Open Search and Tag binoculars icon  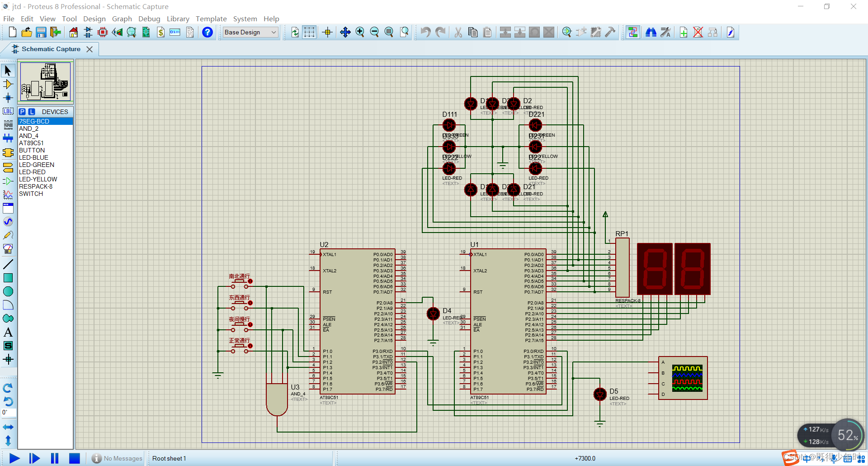coord(651,32)
